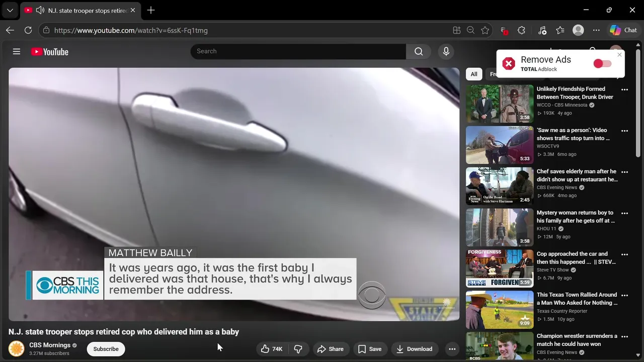The height and width of the screenshot is (362, 644).
Task: Open more actions menu beside Download
Action: tap(452, 349)
